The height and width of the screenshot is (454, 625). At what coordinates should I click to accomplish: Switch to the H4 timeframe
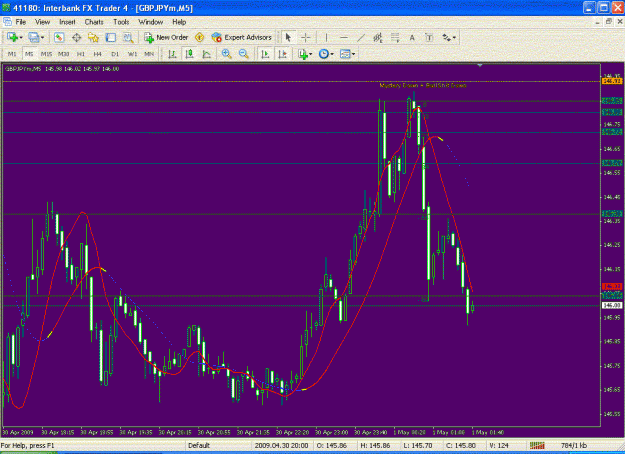[98, 54]
